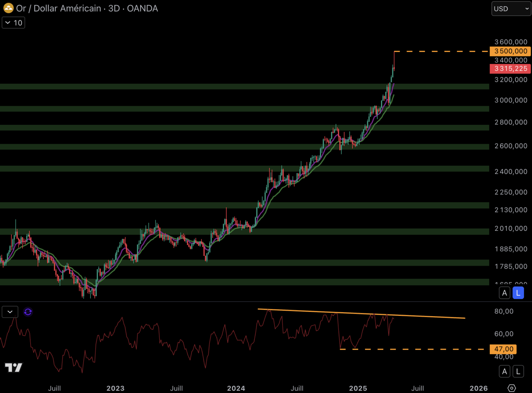532x393 pixels.
Task: Expand the indicator legend showing 10
Action: coord(13,23)
